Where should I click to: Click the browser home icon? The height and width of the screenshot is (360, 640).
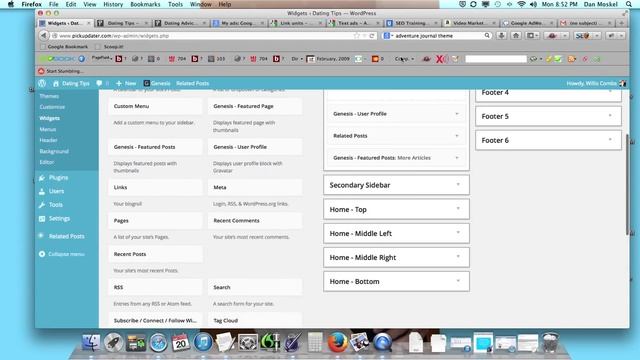tap(516, 36)
